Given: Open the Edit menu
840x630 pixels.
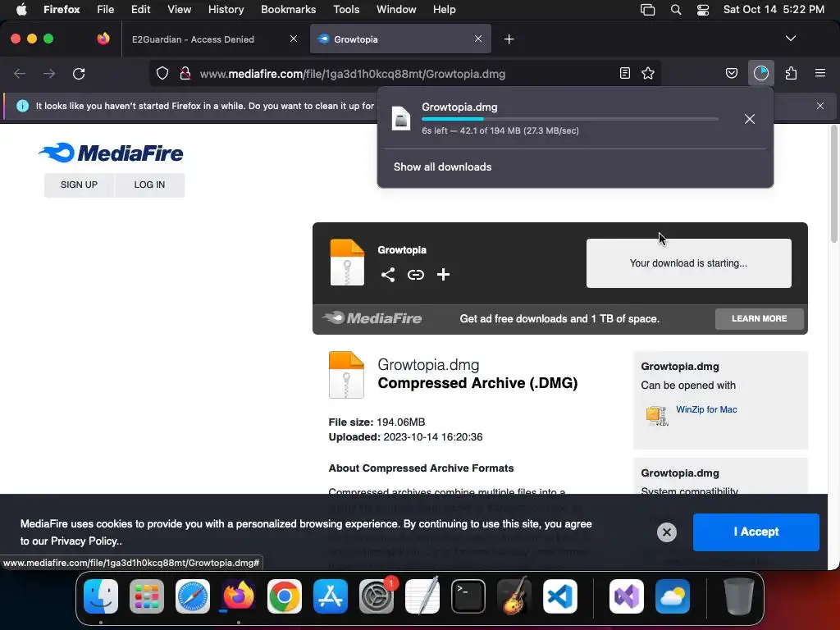Looking at the screenshot, I should (x=141, y=10).
